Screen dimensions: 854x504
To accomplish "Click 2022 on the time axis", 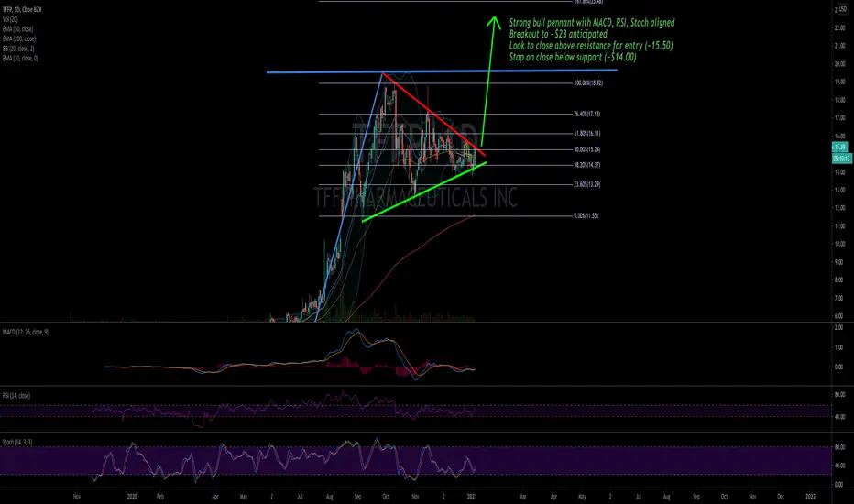I will (x=810, y=497).
